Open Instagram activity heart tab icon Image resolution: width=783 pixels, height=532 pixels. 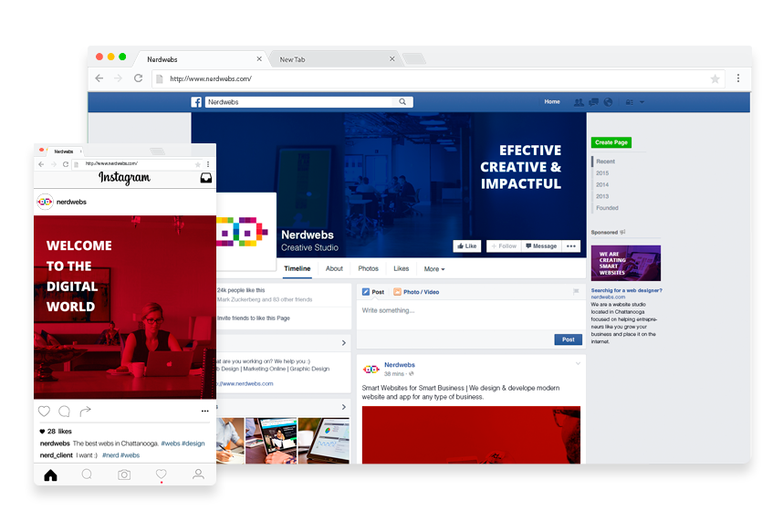(161, 475)
